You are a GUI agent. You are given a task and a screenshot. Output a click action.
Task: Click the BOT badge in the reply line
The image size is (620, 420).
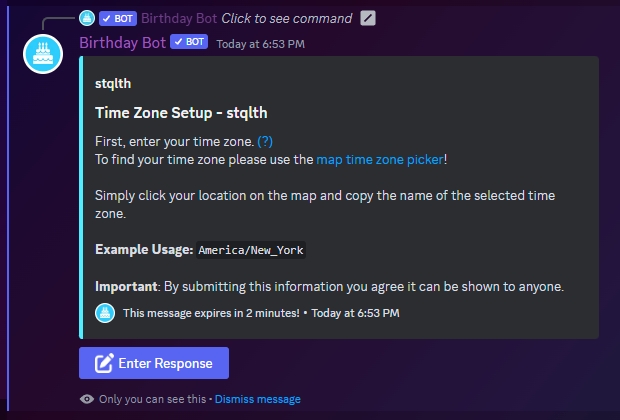119,18
